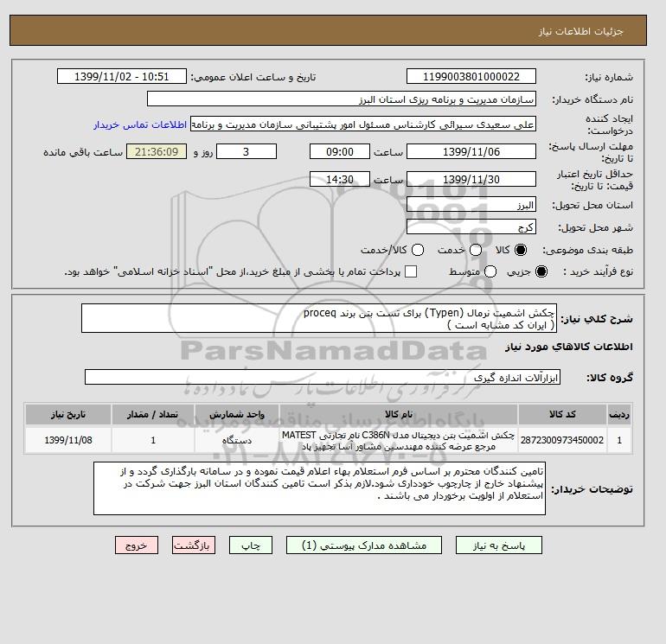Click the buyer notes text area
666x644 pixels.
(x=319, y=488)
